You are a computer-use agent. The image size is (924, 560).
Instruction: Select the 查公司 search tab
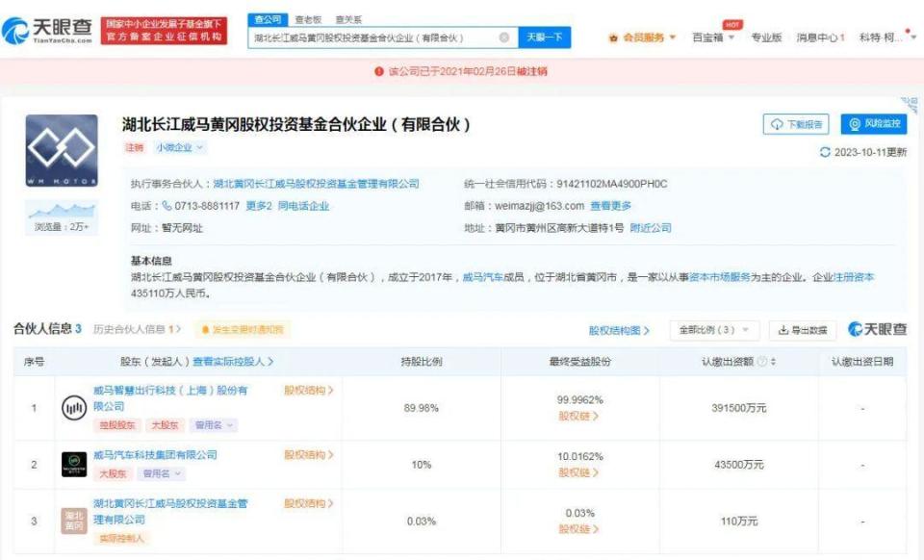pyautogui.click(x=268, y=19)
